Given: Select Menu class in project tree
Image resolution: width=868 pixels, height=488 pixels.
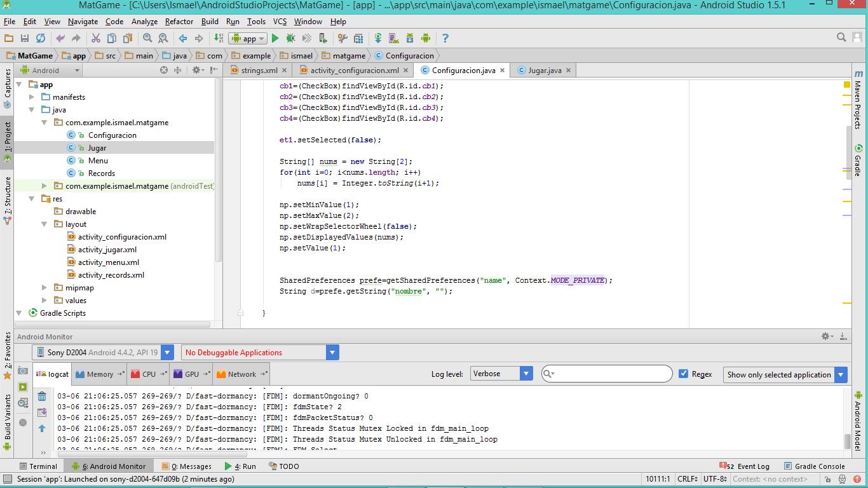Looking at the screenshot, I should coord(98,161).
